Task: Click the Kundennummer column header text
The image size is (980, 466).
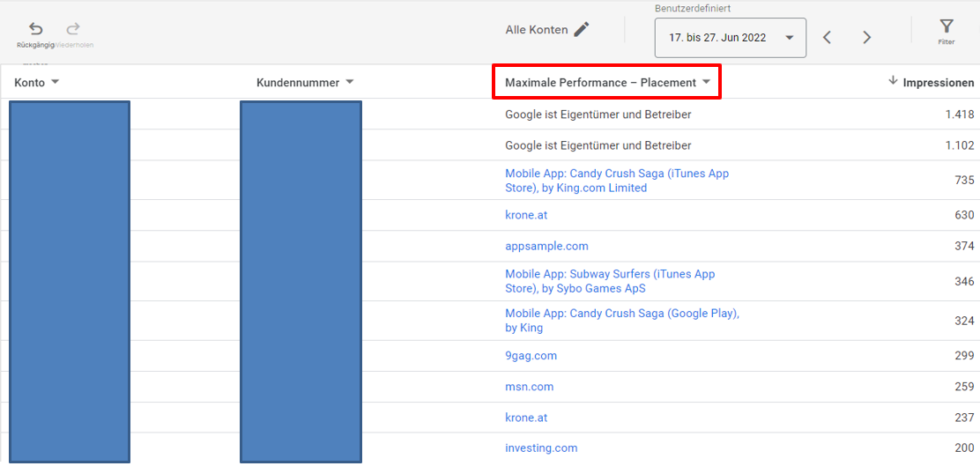Action: [x=298, y=83]
